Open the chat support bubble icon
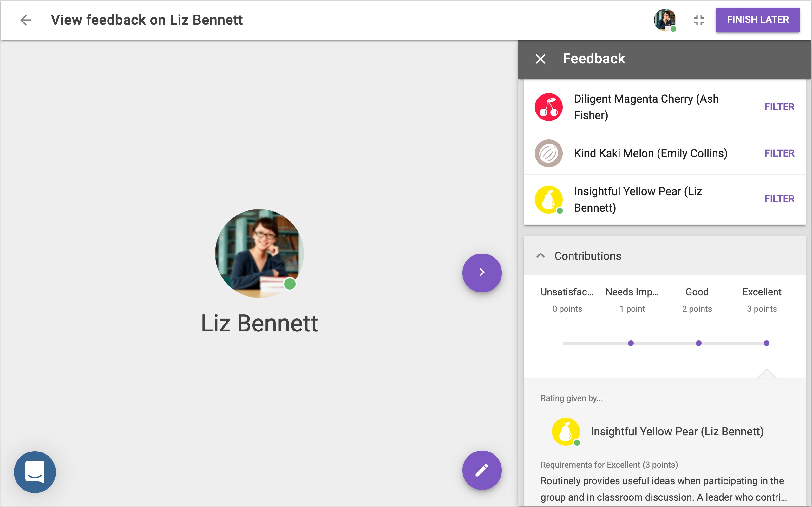 point(35,472)
